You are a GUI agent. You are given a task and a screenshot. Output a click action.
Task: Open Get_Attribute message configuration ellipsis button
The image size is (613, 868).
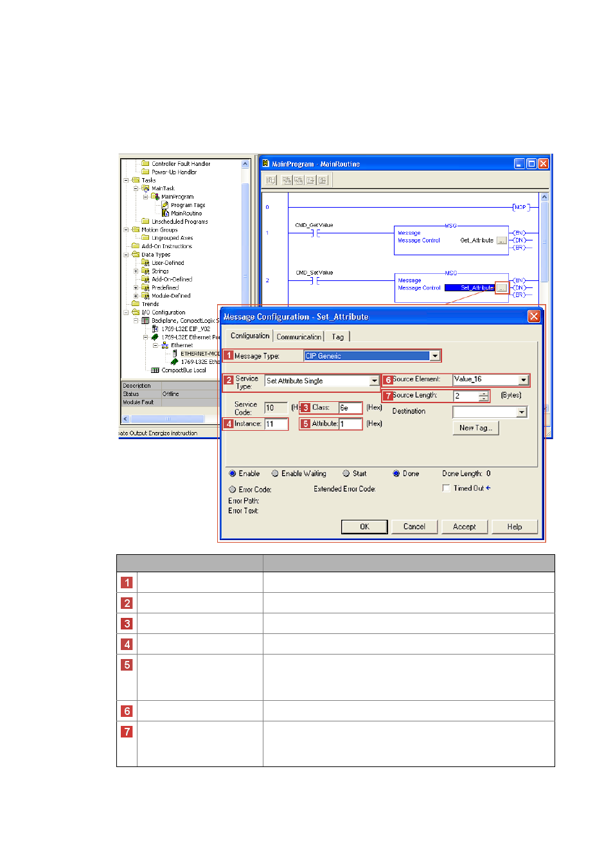[x=502, y=240]
